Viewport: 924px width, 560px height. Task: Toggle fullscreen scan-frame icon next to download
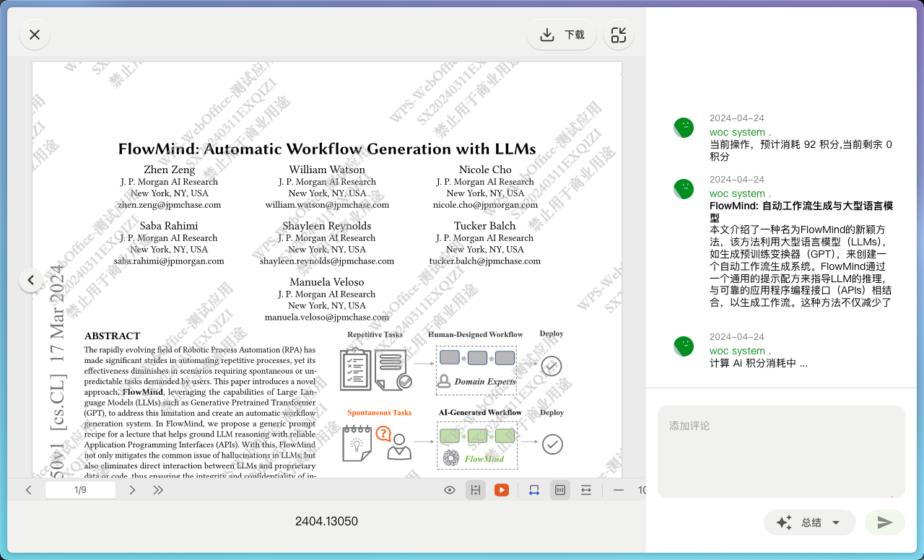coord(619,35)
